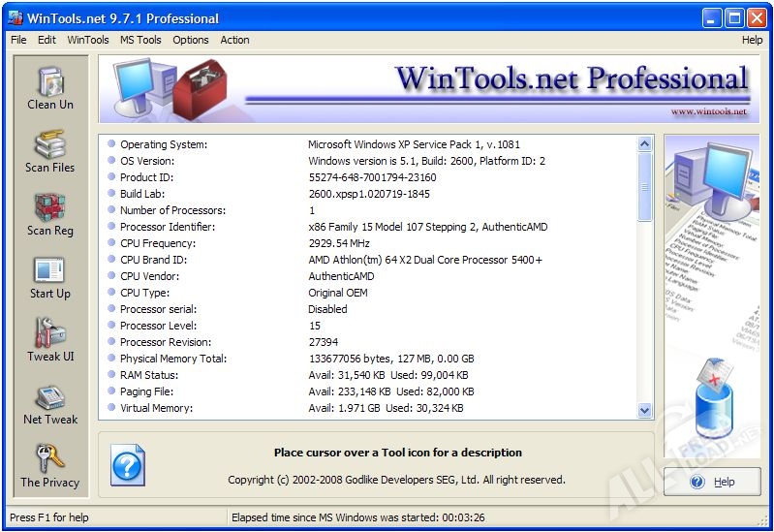The width and height of the screenshot is (774, 532).
Task: Open The Privacy tool
Action: point(49,466)
